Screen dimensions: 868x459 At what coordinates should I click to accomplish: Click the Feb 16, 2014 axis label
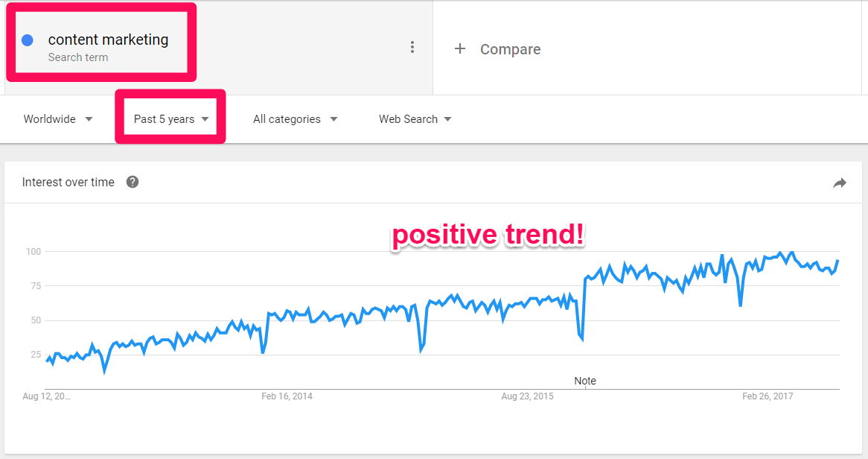tap(287, 396)
